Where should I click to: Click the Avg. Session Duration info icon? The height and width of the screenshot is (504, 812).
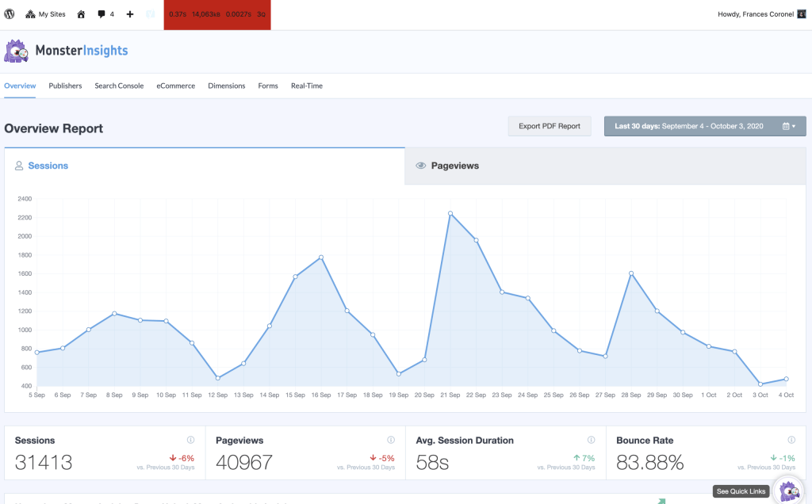[591, 440]
